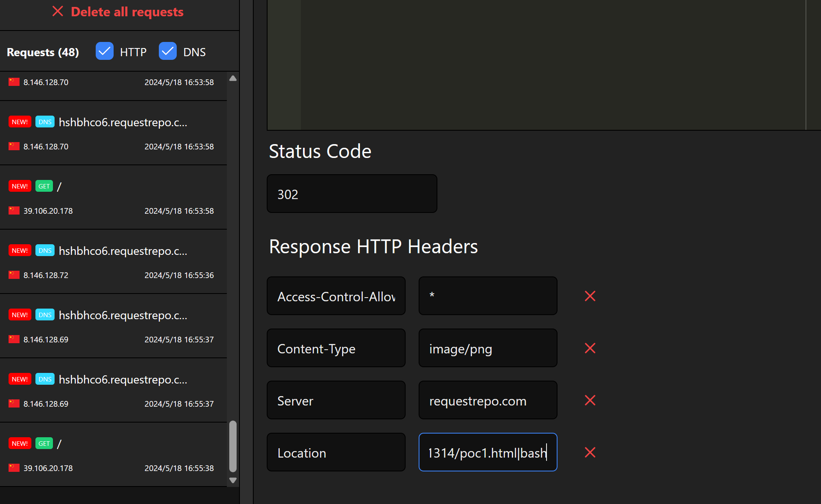The image size is (821, 504).
Task: Click the requests list scrollbar thumb
Action: (x=233, y=446)
